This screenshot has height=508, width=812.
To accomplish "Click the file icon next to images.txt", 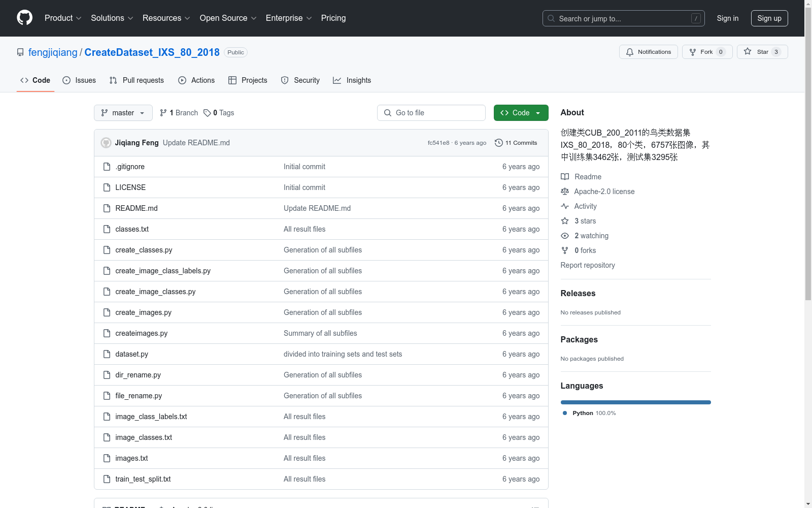I will pyautogui.click(x=107, y=458).
